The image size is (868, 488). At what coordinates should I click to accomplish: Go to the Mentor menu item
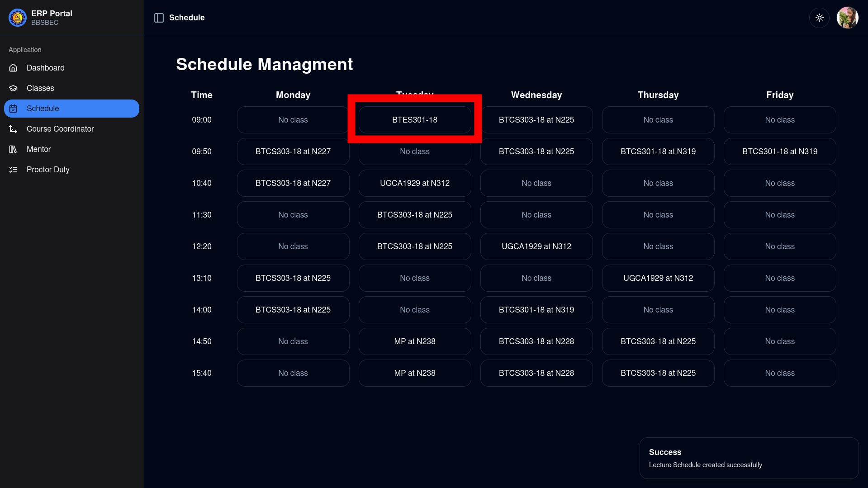tap(71, 149)
